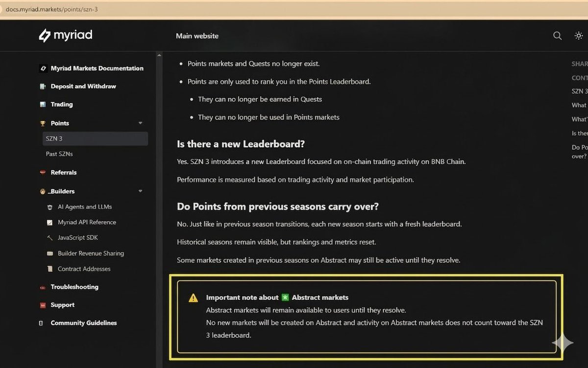The width and height of the screenshot is (588, 368).
Task: Collapse the Points section chevron
Action: tap(140, 123)
